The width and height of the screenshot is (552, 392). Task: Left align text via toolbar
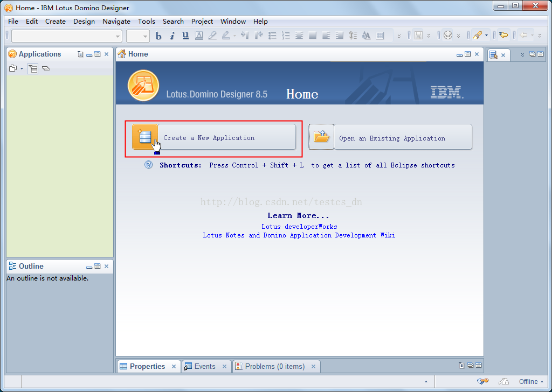pyautogui.click(x=326, y=36)
